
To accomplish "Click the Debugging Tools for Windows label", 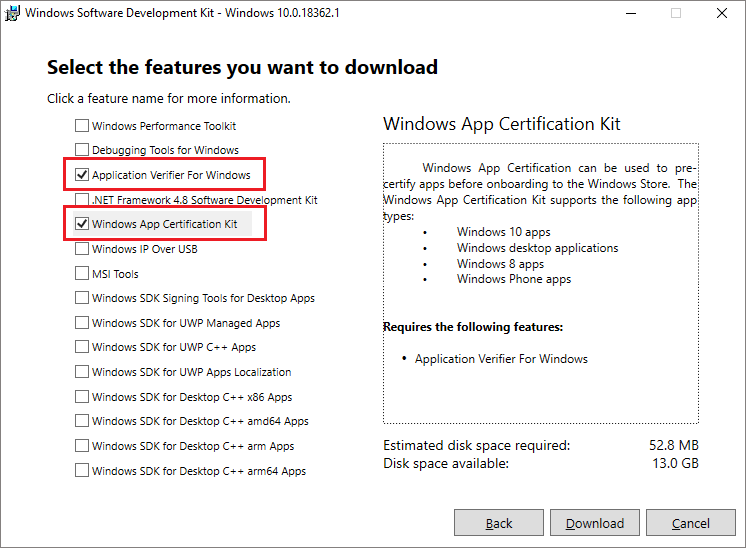I will [165, 150].
